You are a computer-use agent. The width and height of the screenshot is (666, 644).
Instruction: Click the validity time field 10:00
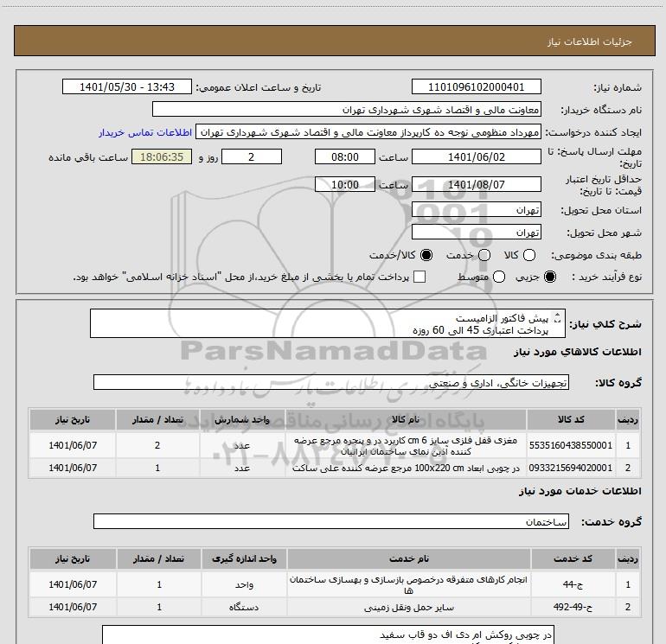(x=345, y=184)
